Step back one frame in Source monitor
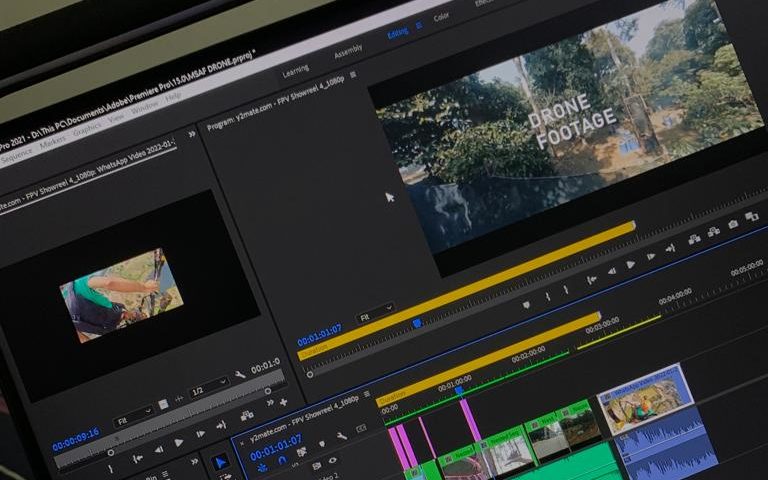The width and height of the screenshot is (768, 480). click(159, 449)
